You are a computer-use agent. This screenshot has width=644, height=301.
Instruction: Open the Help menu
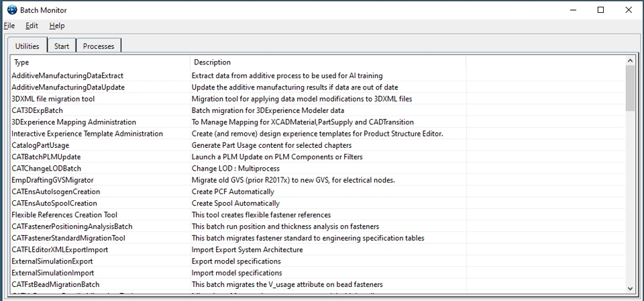tap(57, 26)
